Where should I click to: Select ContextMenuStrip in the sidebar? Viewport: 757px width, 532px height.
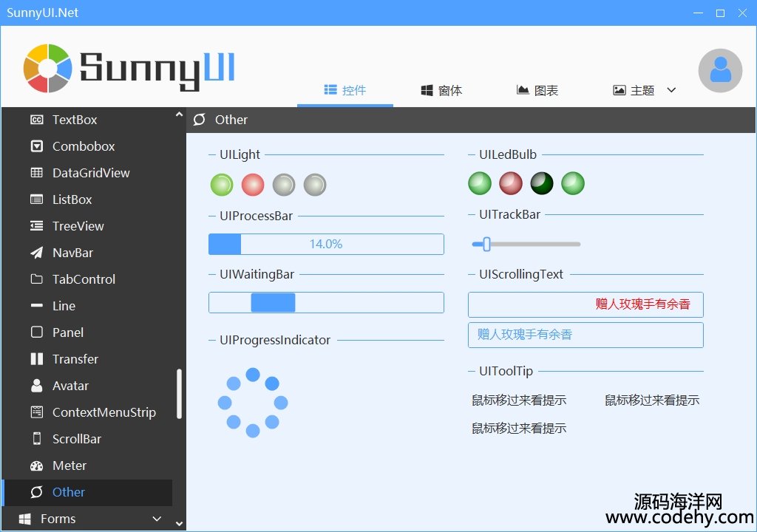pyautogui.click(x=87, y=412)
